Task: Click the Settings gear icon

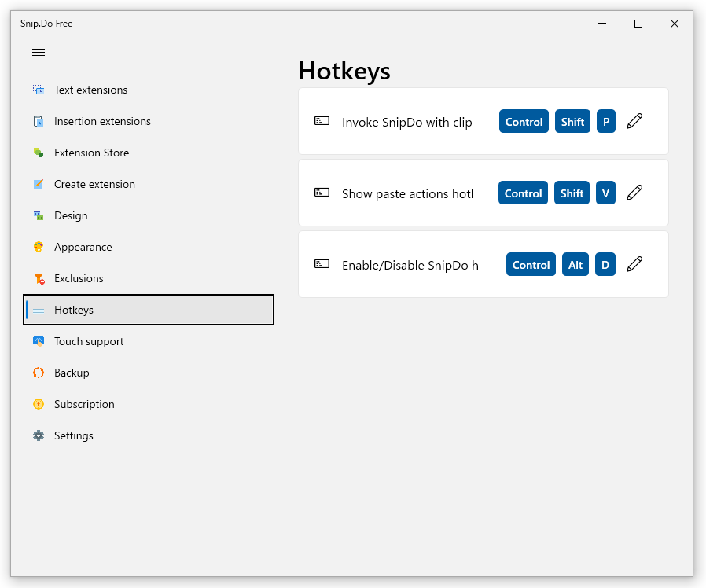Action: pyautogui.click(x=39, y=435)
